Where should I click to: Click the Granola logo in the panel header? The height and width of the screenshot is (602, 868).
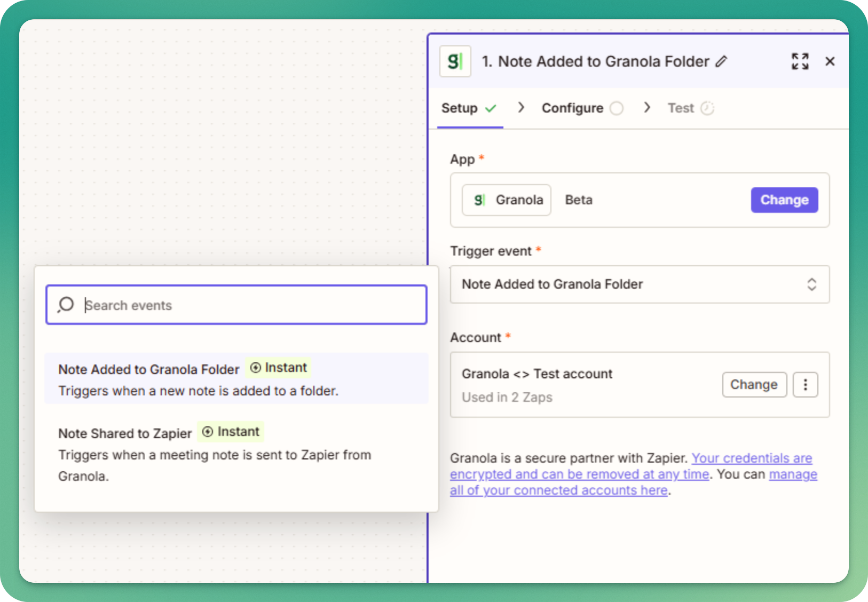pos(455,61)
